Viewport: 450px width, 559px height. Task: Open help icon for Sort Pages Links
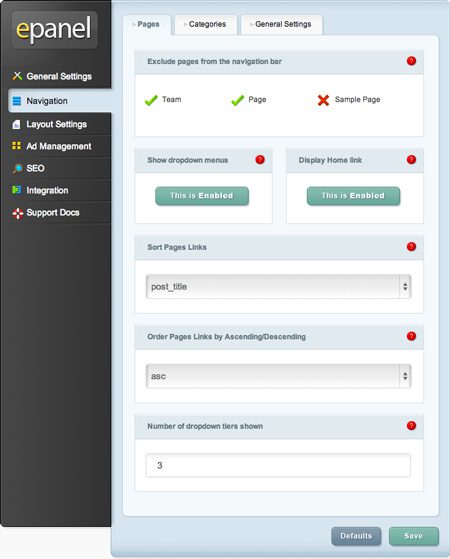(411, 247)
